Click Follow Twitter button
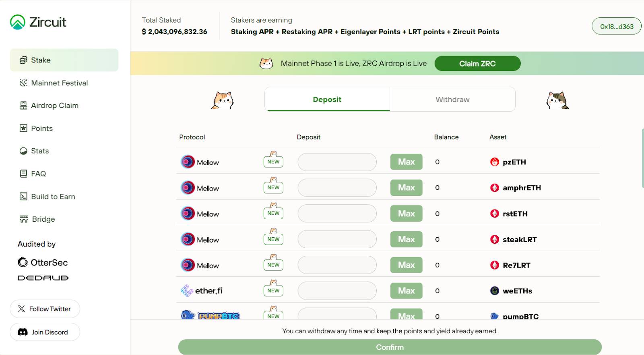 coord(45,309)
